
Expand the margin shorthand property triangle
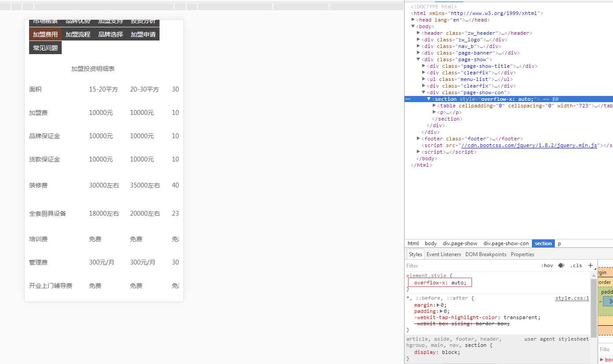(x=438, y=305)
